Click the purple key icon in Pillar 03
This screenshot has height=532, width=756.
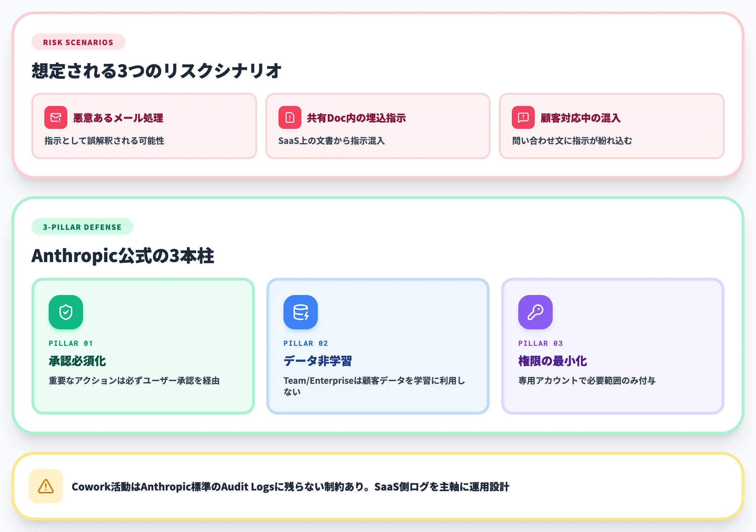(x=535, y=312)
